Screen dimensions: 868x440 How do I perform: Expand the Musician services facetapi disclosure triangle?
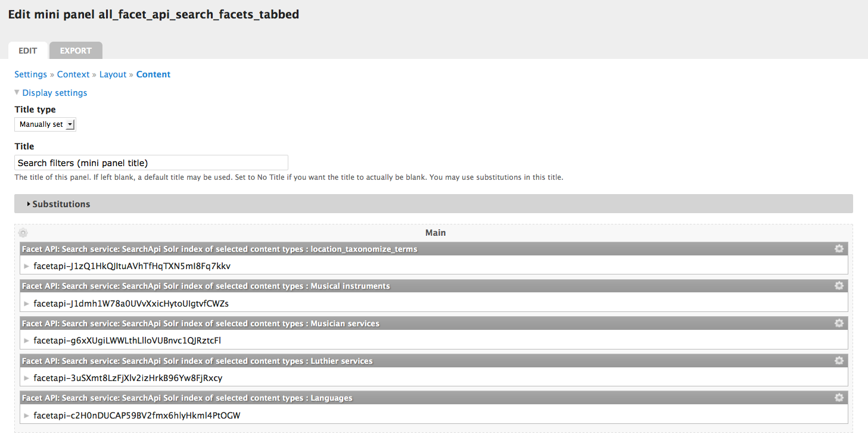click(26, 340)
